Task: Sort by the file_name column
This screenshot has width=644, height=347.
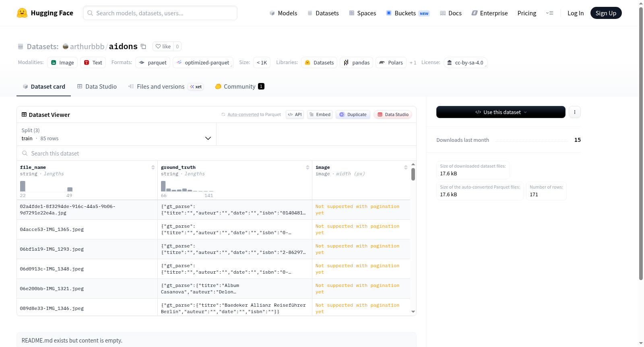Action: (153, 167)
